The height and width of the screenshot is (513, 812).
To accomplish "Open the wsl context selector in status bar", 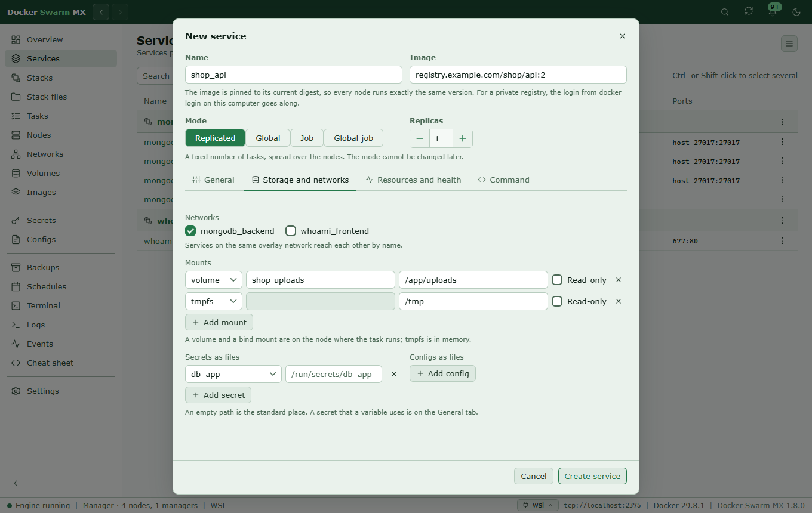I will (538, 505).
